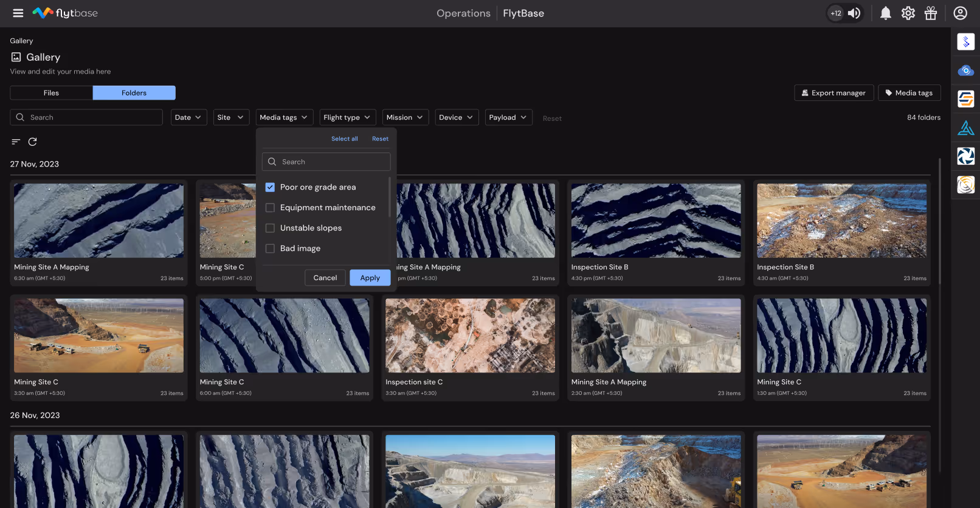Viewport: 980px width, 508px height.
Task: Click the speaker volume icon
Action: pyautogui.click(x=854, y=13)
